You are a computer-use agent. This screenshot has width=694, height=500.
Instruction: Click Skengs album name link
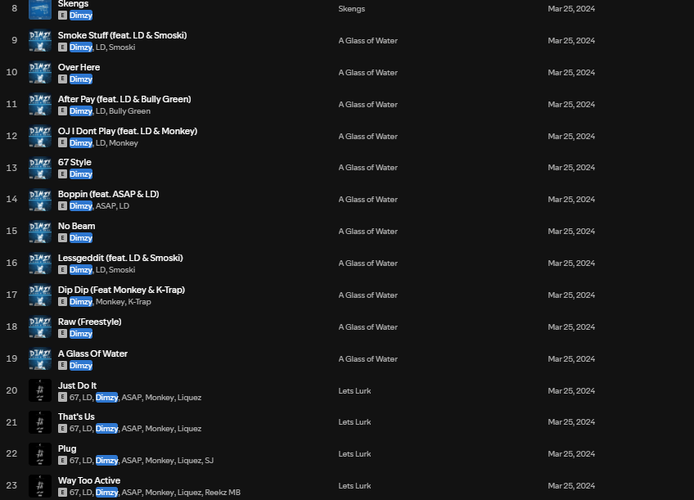pyautogui.click(x=351, y=9)
